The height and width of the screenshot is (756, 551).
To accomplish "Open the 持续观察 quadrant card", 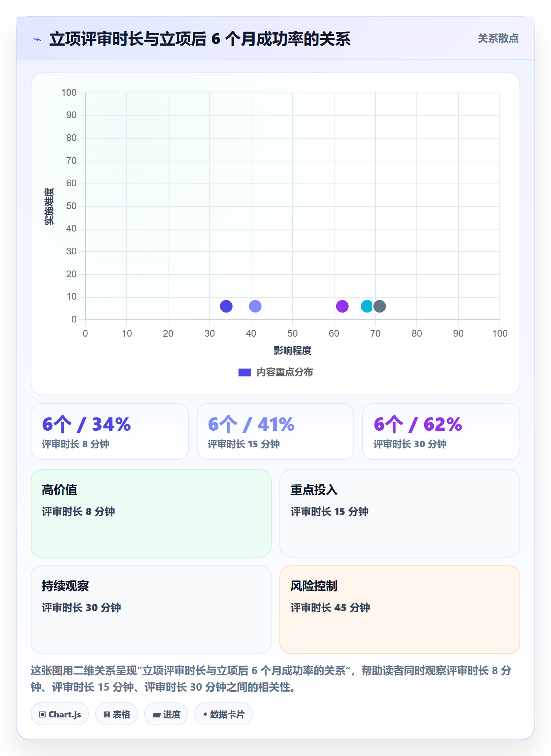I will pyautogui.click(x=151, y=610).
